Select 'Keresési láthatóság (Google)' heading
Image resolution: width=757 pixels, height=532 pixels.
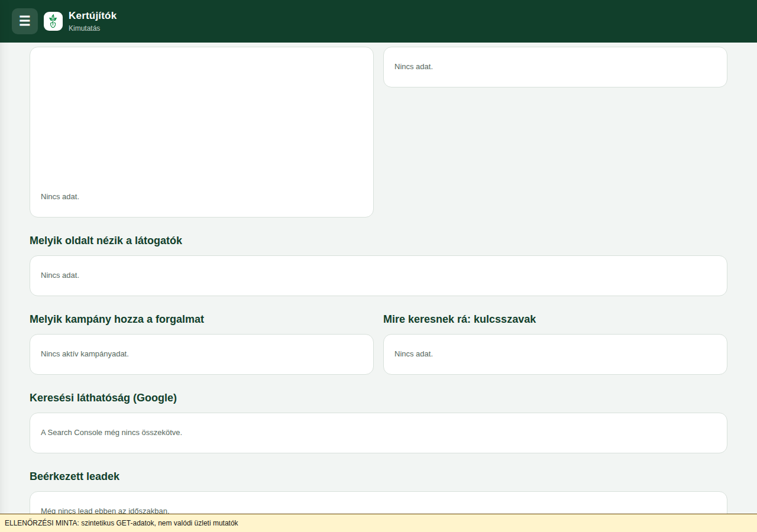pos(103,398)
